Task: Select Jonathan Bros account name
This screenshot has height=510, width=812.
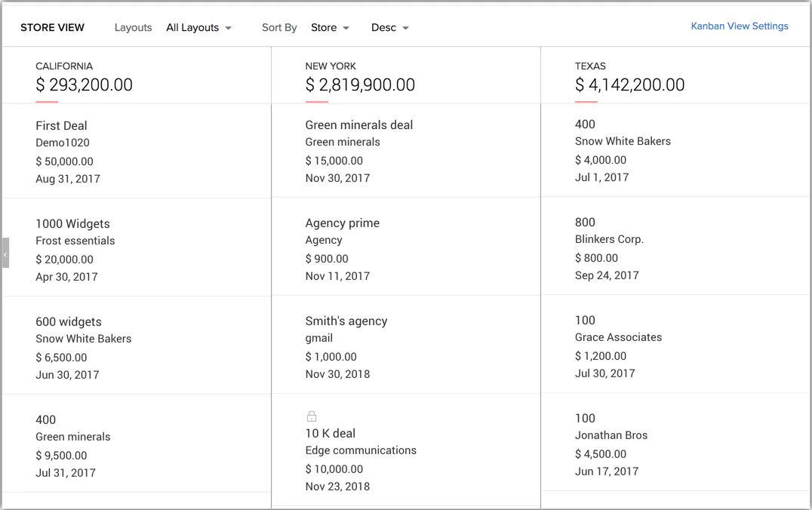Action: 611,435
